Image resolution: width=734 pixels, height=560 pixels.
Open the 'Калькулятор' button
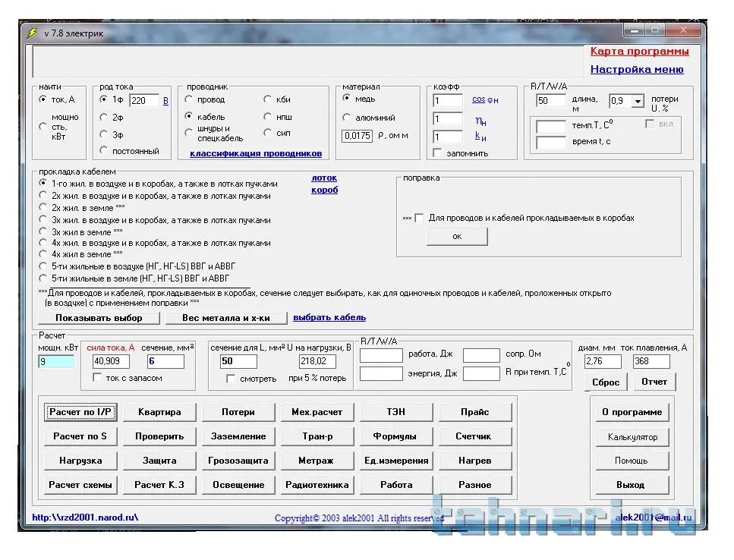[632, 437]
